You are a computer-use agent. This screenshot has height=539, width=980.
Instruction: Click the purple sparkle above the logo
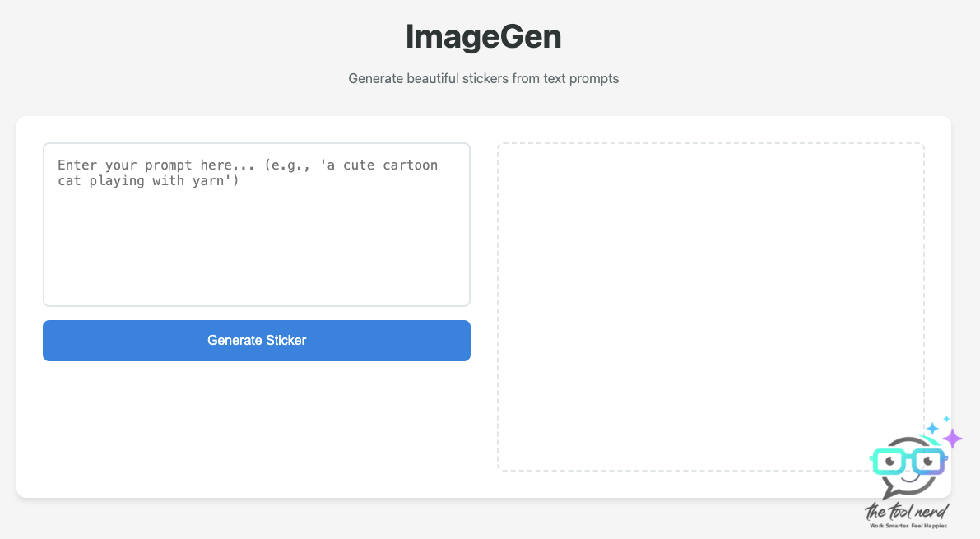(x=953, y=439)
